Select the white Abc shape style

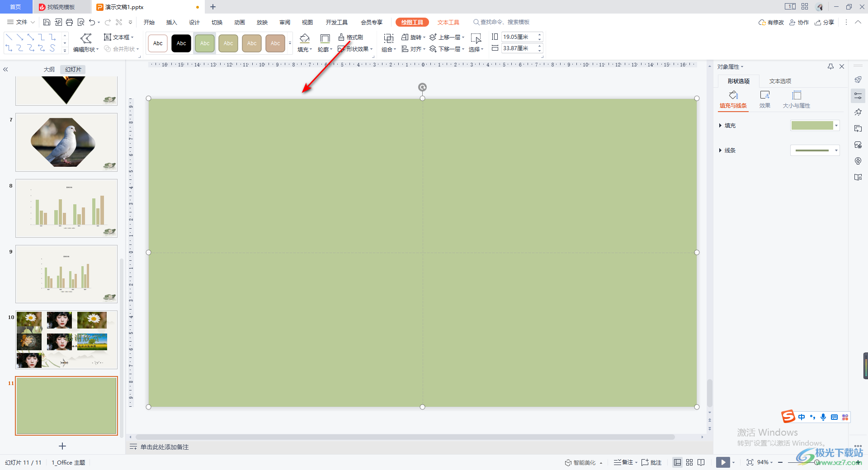click(x=158, y=43)
